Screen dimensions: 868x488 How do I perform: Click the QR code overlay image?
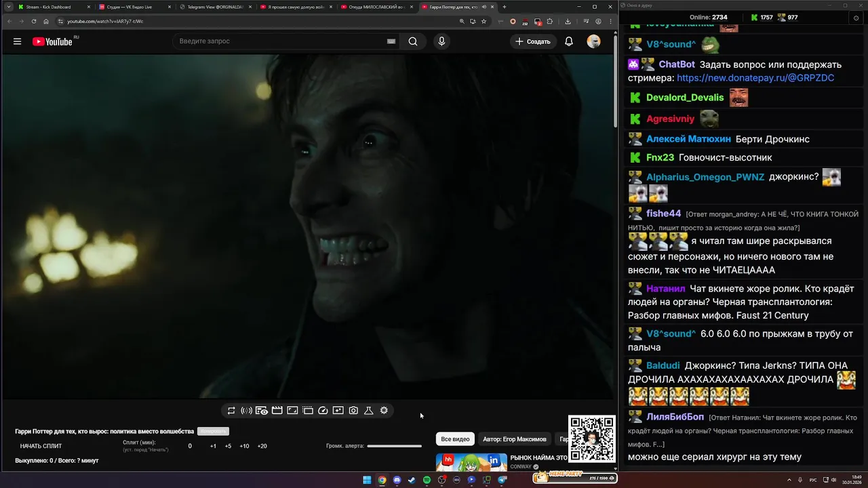pyautogui.click(x=591, y=439)
